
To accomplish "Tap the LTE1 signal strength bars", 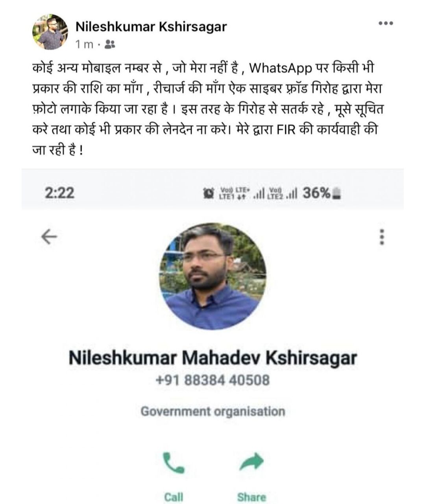I will (x=259, y=193).
